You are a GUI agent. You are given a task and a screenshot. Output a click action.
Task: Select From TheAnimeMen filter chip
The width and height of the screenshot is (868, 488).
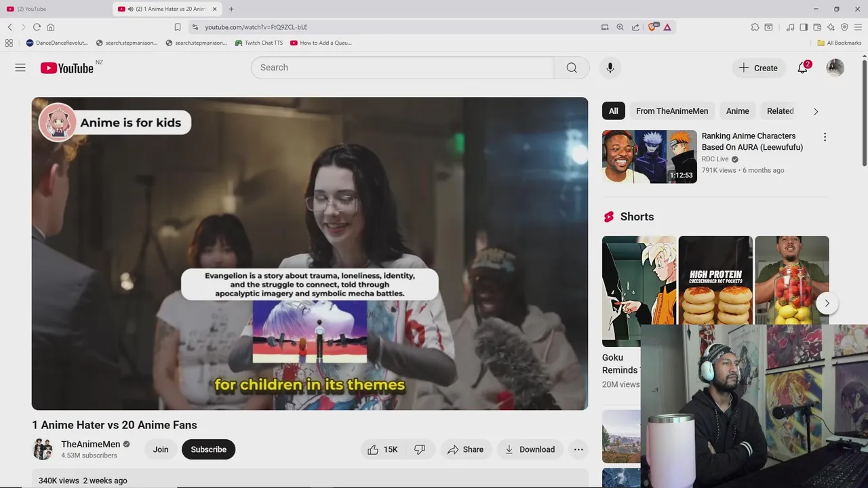(x=672, y=111)
